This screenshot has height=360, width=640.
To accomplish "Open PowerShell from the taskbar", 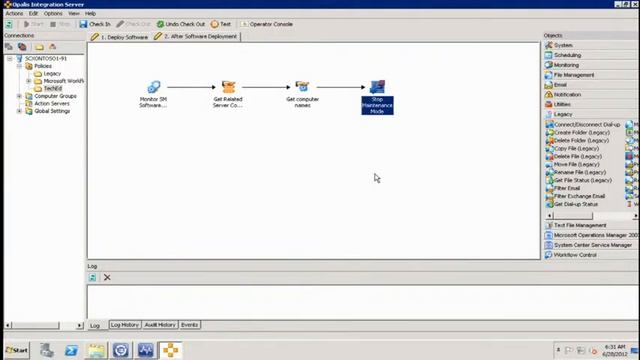I will pyautogui.click(x=71, y=350).
